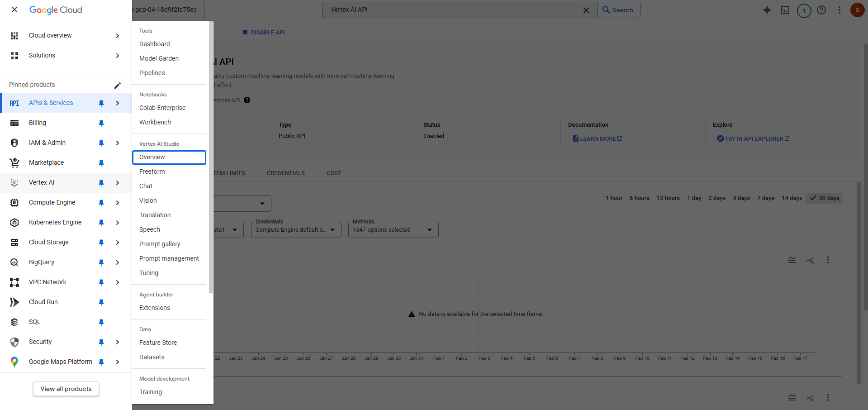Expand Cloud overview submenu chevron
868x410 pixels.
pos(118,36)
